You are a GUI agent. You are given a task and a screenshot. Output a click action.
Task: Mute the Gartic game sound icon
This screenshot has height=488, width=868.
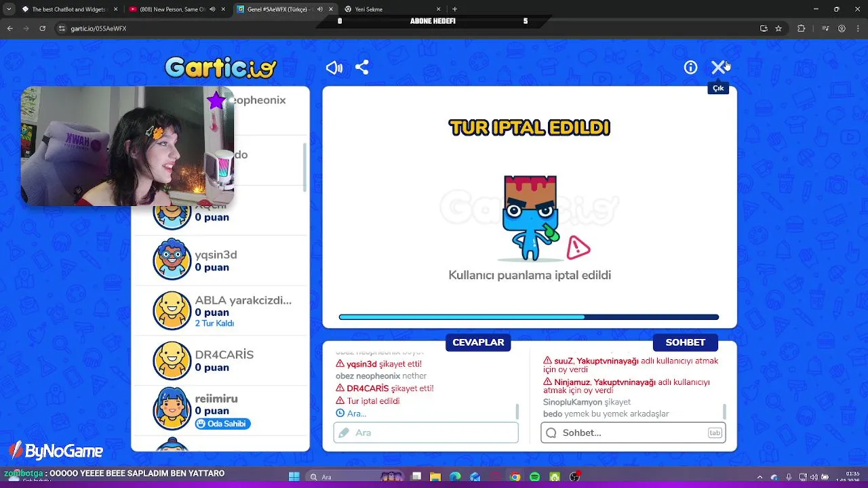334,68
